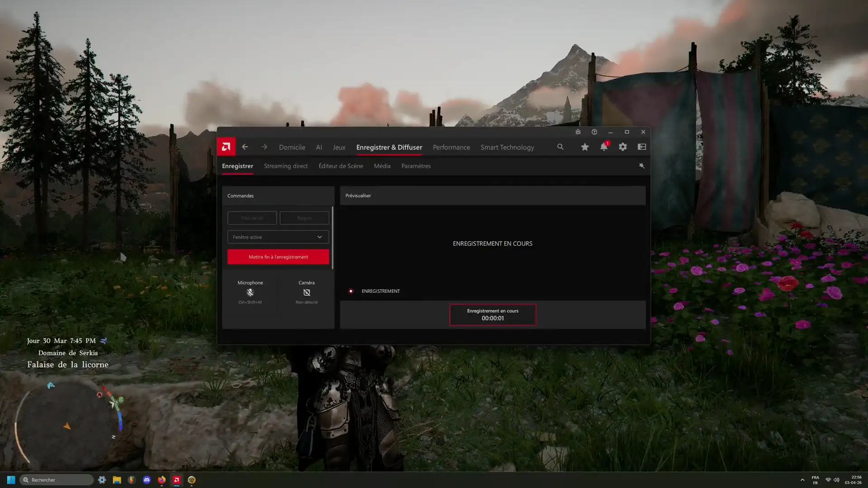
Task: Open the Paramètres sub-tab
Action: coord(416,166)
